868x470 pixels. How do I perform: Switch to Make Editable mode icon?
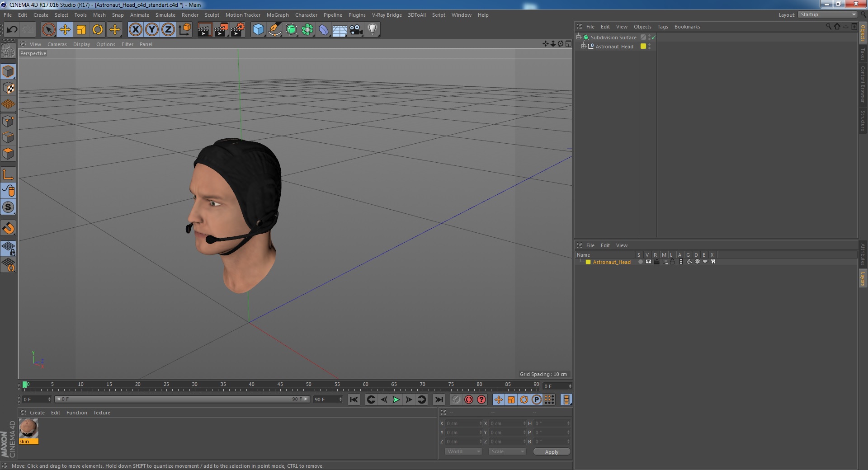click(x=8, y=50)
